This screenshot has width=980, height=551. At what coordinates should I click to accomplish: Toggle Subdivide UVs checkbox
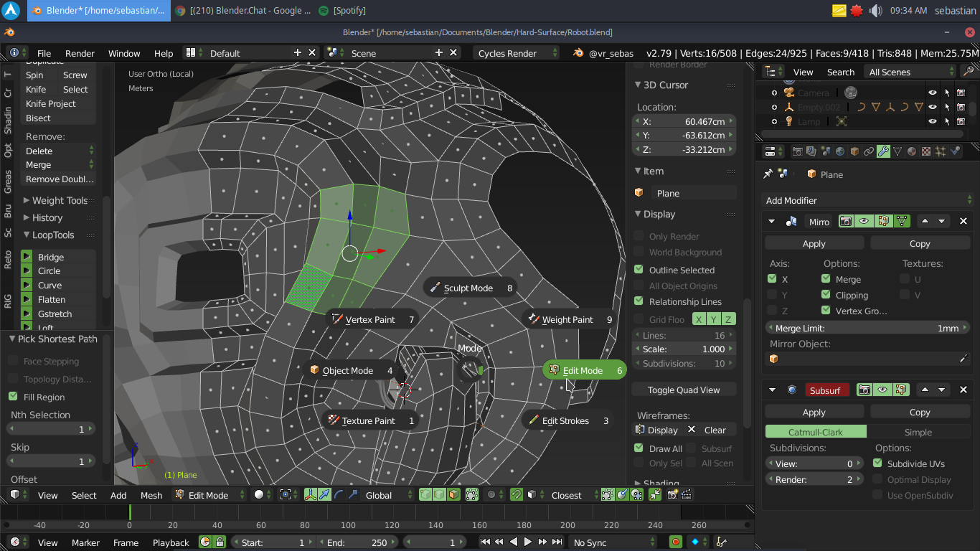coord(877,463)
